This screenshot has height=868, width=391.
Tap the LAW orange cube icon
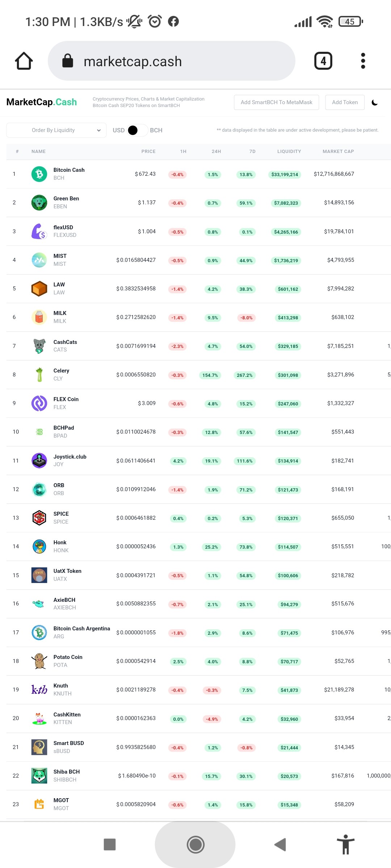click(39, 289)
